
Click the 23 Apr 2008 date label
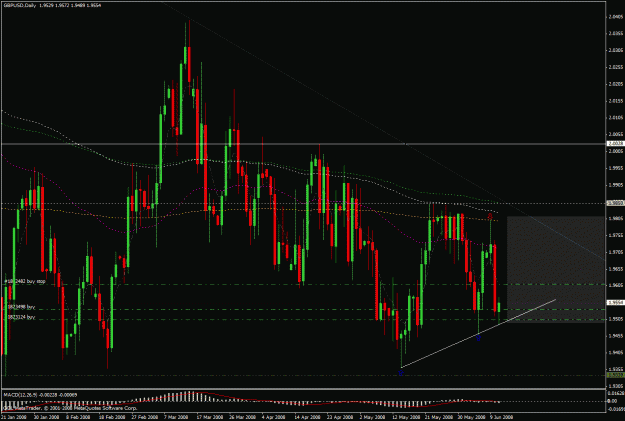pyautogui.click(x=340, y=417)
